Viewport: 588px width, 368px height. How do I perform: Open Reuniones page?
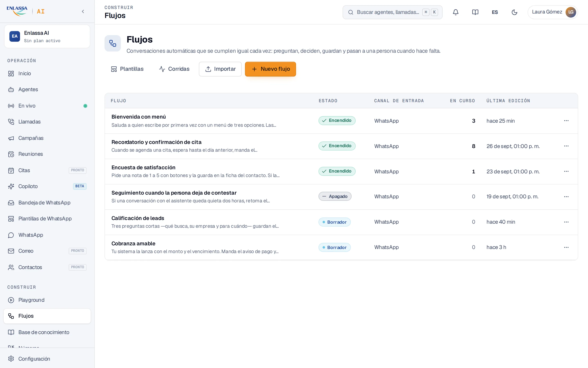pos(47,154)
